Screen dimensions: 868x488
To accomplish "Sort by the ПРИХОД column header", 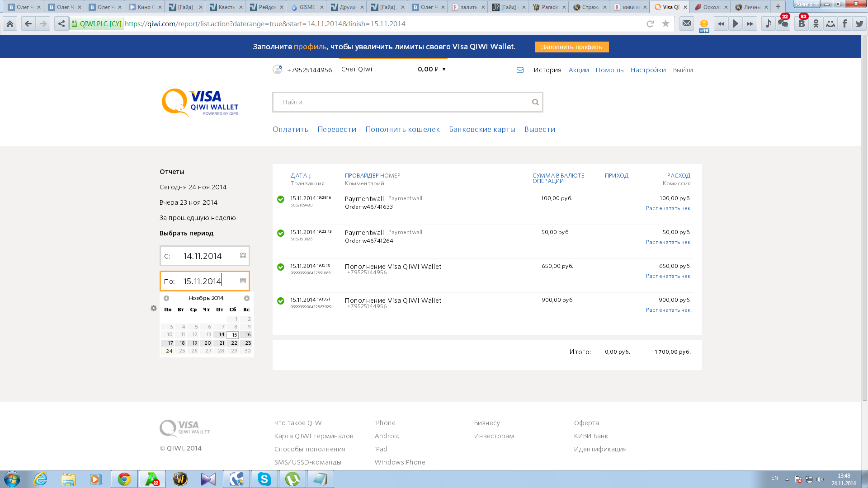I will (617, 176).
